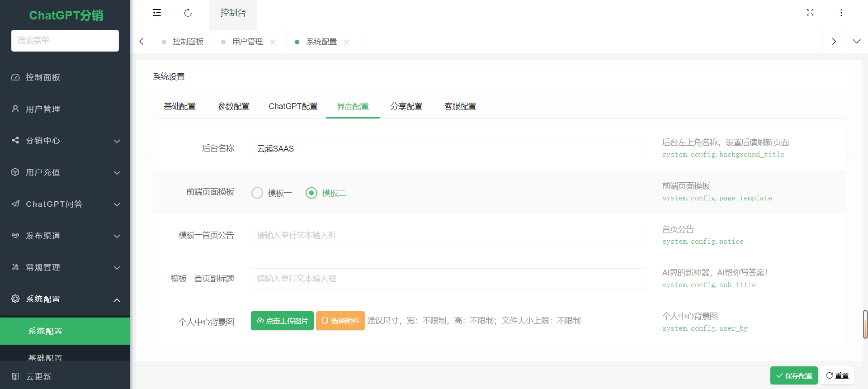The width and height of the screenshot is (868, 389).
Task: Refresh the page with the reload icon
Action: [188, 13]
